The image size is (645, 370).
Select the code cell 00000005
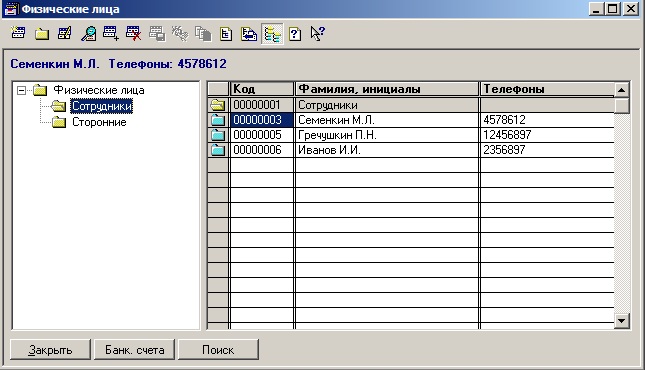[262, 135]
